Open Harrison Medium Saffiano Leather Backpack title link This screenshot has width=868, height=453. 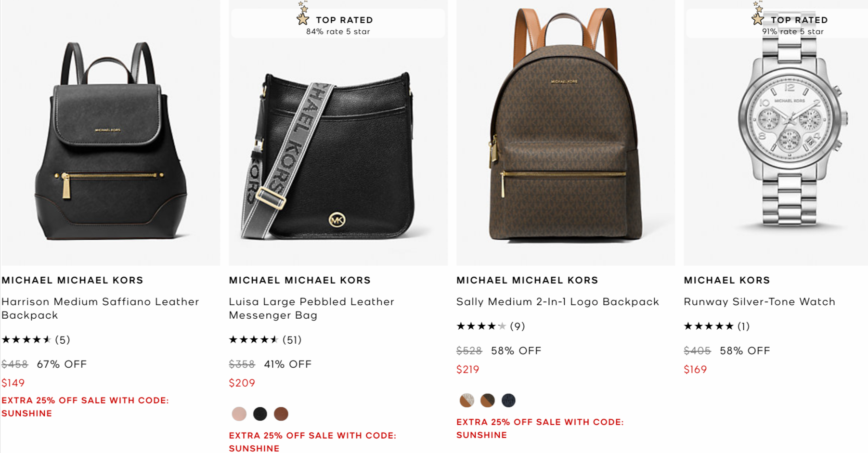click(x=101, y=308)
